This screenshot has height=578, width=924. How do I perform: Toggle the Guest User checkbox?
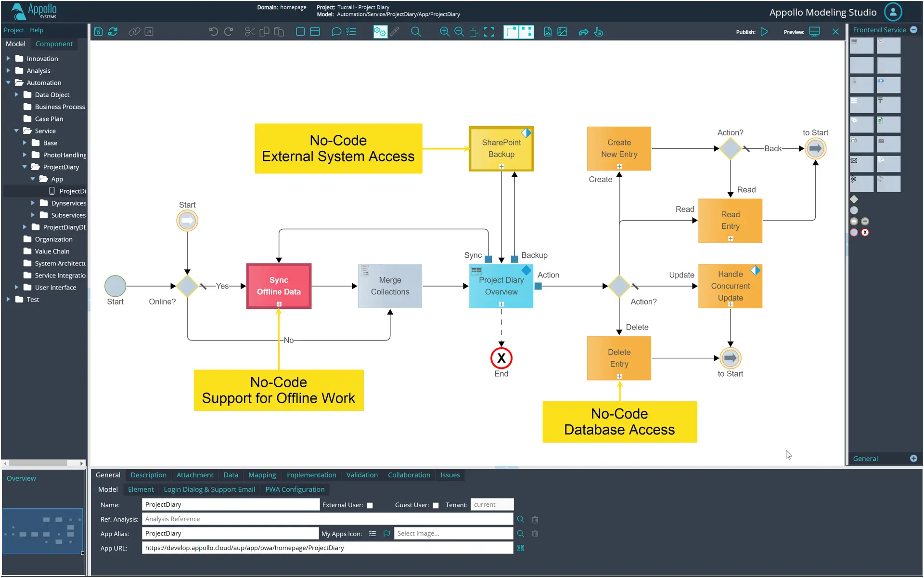436,505
